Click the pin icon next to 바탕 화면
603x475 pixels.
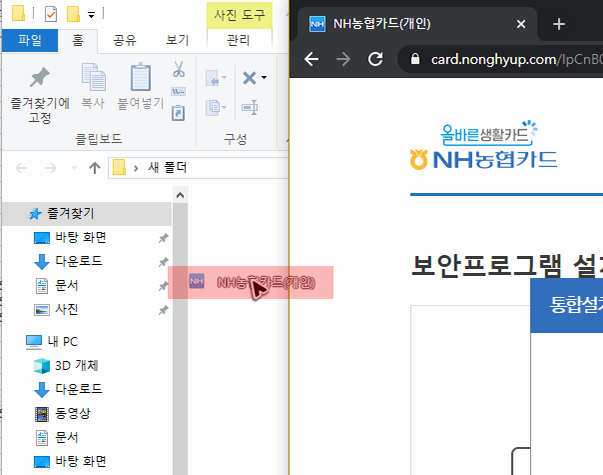click(x=163, y=238)
